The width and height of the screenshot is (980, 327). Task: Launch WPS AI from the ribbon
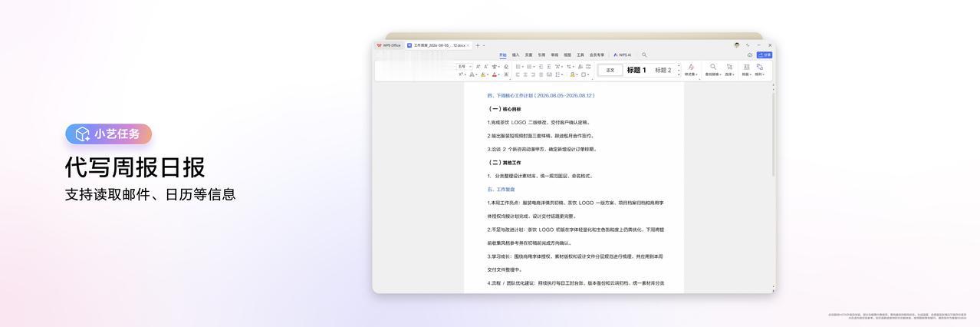click(x=622, y=55)
